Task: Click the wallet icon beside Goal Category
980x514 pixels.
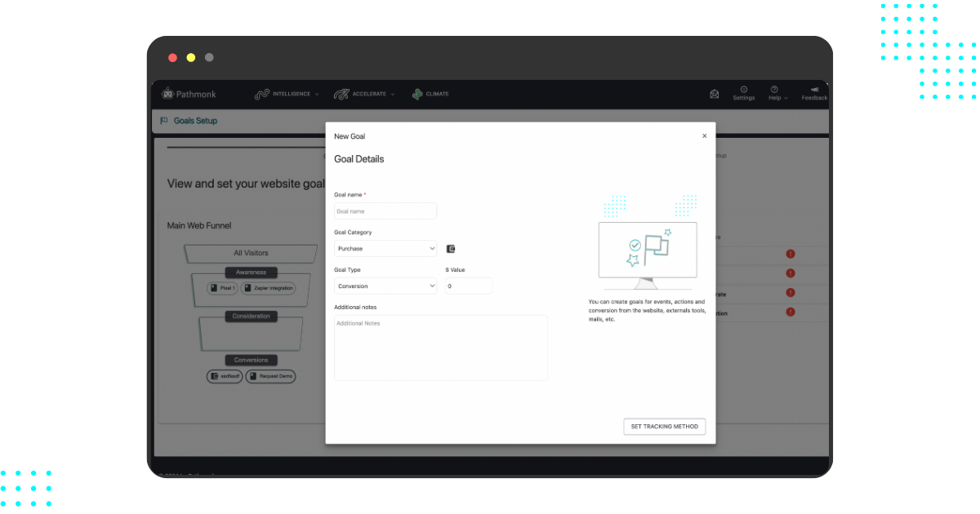Action: pos(451,247)
